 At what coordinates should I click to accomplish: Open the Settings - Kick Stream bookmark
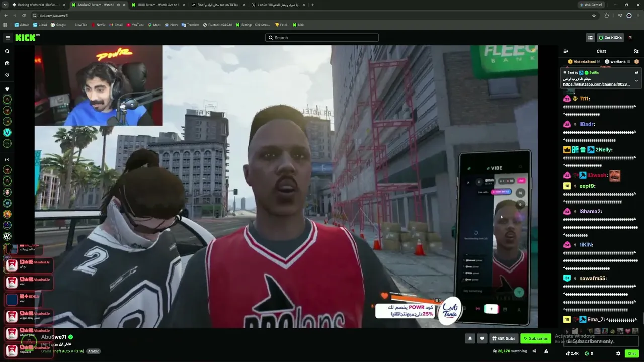253,25
